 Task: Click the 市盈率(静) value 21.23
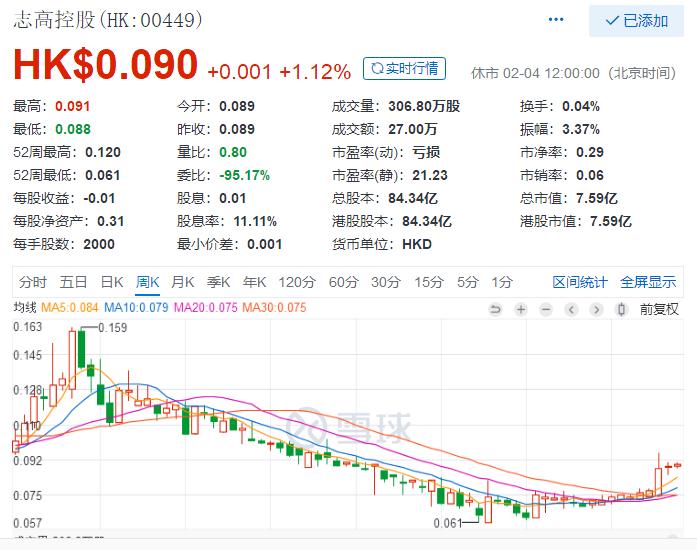[430, 175]
